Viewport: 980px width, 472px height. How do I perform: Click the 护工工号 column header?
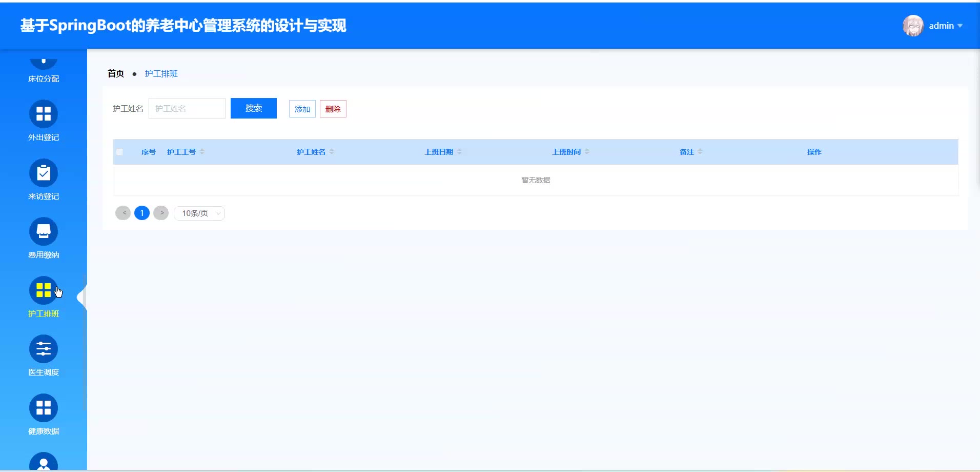pos(181,152)
